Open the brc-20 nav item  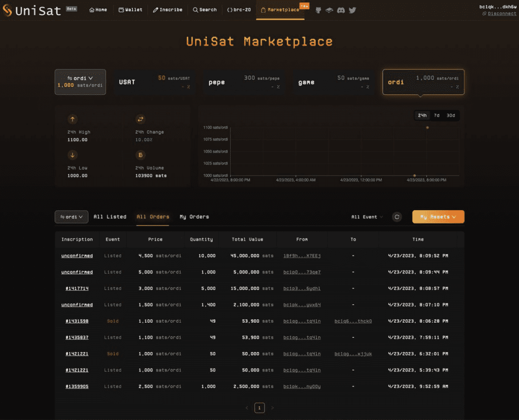tap(239, 10)
